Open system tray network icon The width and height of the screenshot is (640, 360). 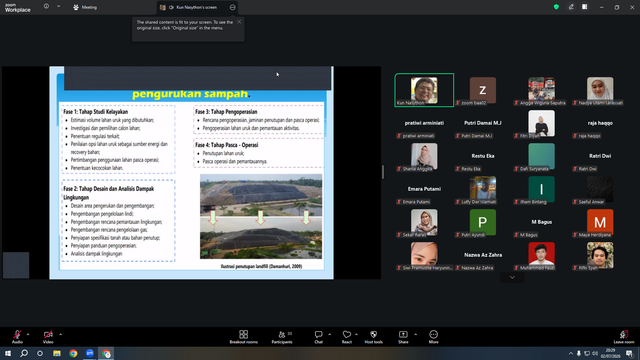587,353
